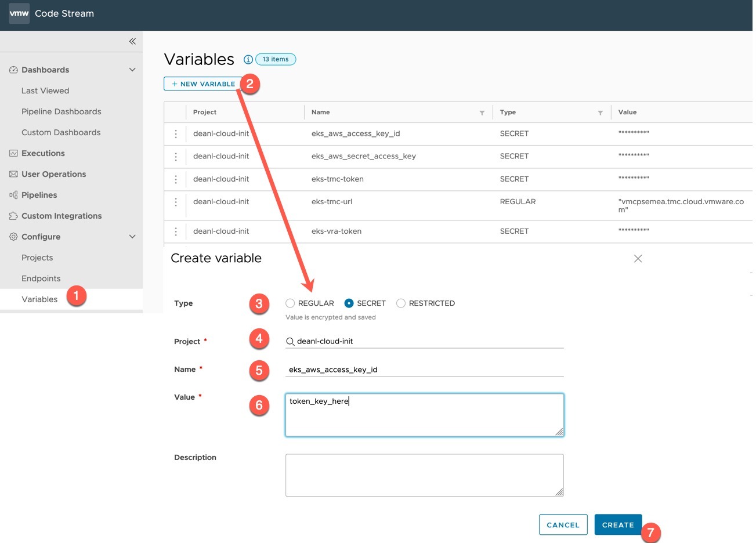
Task: Open row menu for eks-tmc-url
Action: coord(176,202)
